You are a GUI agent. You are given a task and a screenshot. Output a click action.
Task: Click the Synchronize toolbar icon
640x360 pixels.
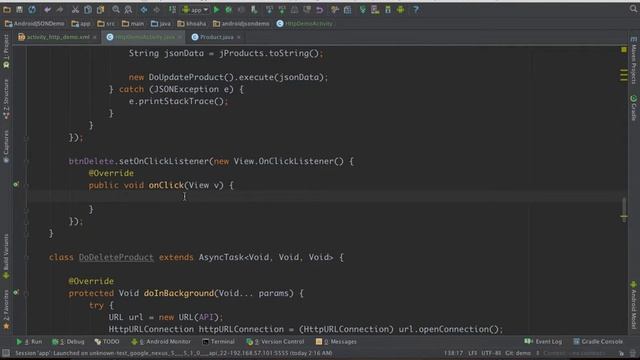point(32,9)
